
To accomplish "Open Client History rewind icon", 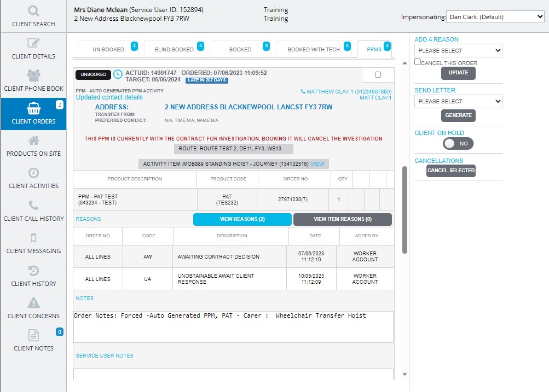I will pyautogui.click(x=33, y=270).
